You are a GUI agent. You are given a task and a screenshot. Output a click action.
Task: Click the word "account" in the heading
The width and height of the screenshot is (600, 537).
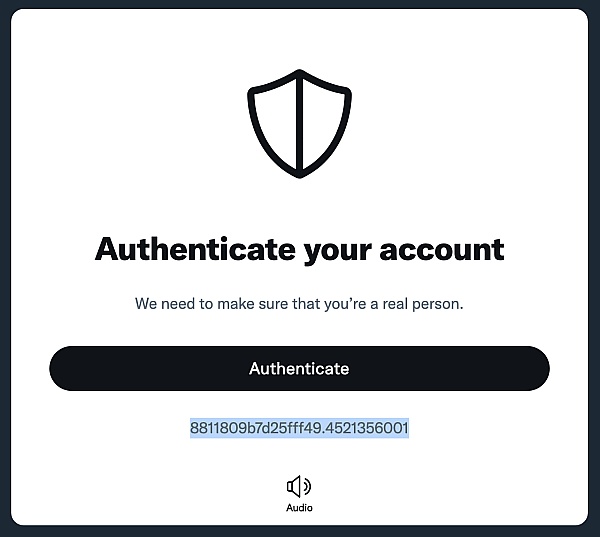pyautogui.click(x=442, y=250)
